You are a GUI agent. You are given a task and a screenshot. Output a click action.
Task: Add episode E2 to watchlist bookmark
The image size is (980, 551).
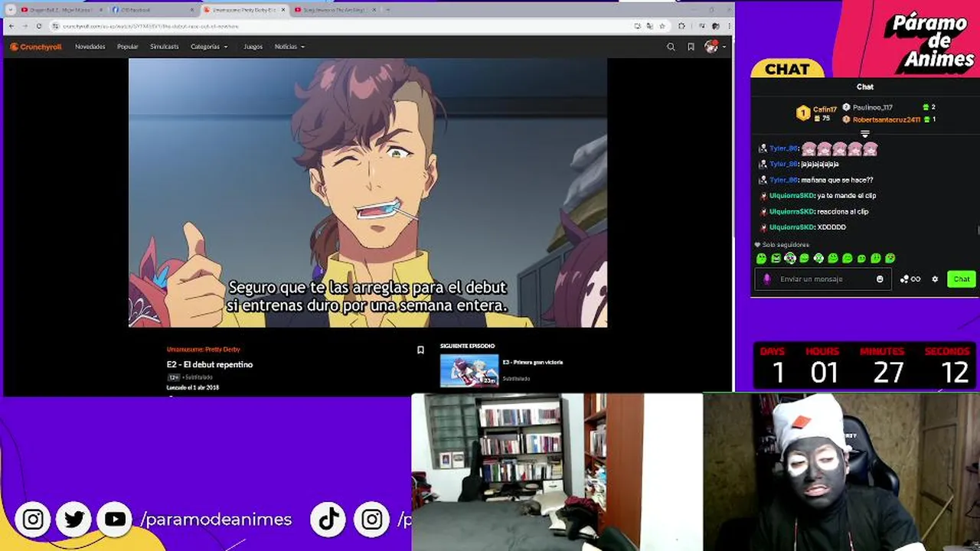click(x=420, y=350)
